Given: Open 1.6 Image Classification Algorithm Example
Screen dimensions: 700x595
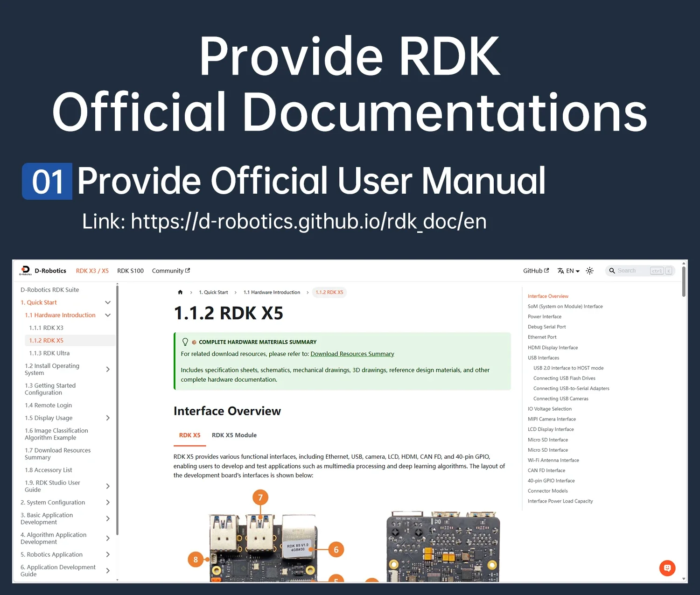Looking at the screenshot, I should click(x=56, y=434).
